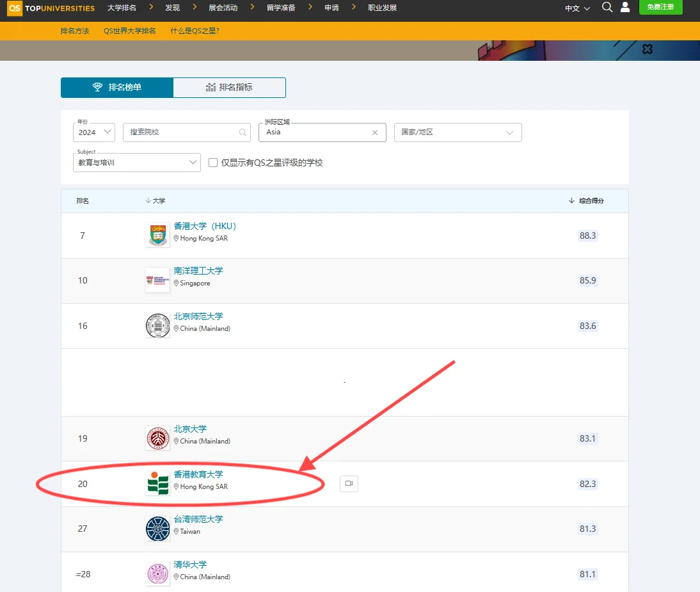This screenshot has width=700, height=592.
Task: Open the 展会活动 menu
Action: point(223,8)
